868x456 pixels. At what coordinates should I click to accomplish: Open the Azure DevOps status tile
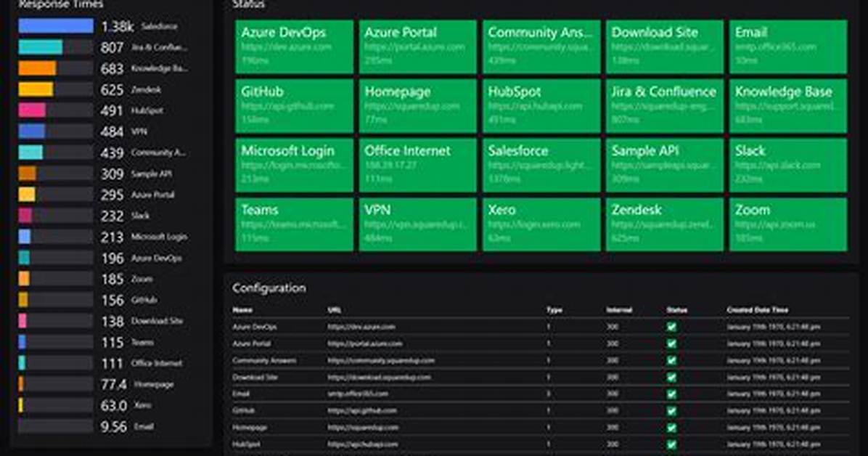294,47
